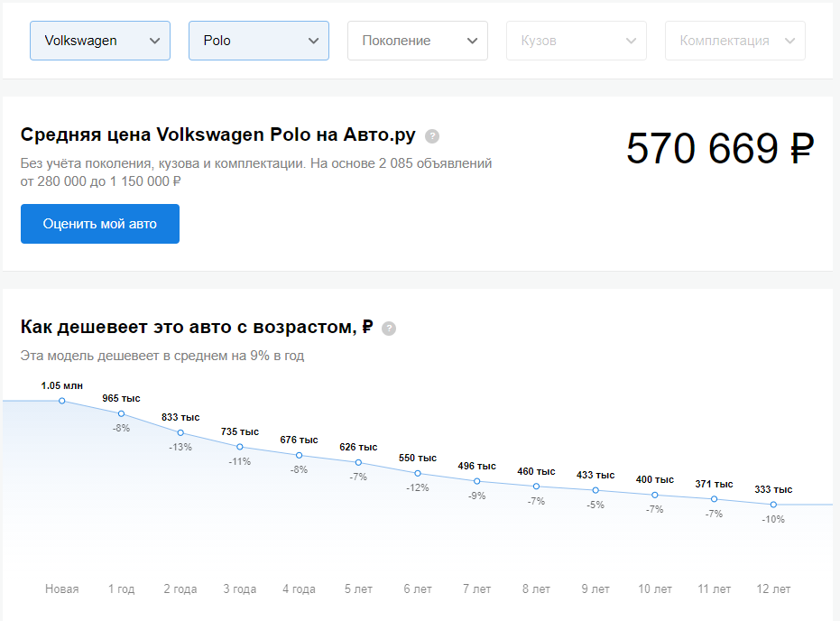Image resolution: width=840 pixels, height=621 pixels.
Task: Select the 496 тыс chart point
Action: (476, 481)
